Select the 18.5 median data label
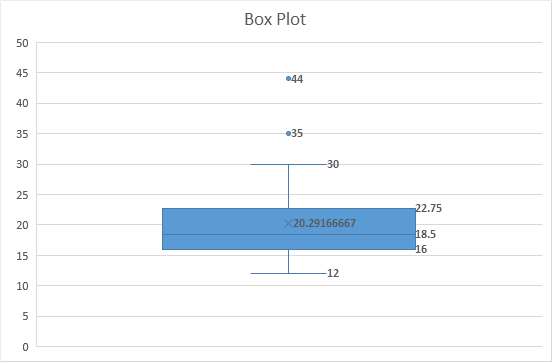 pos(426,234)
